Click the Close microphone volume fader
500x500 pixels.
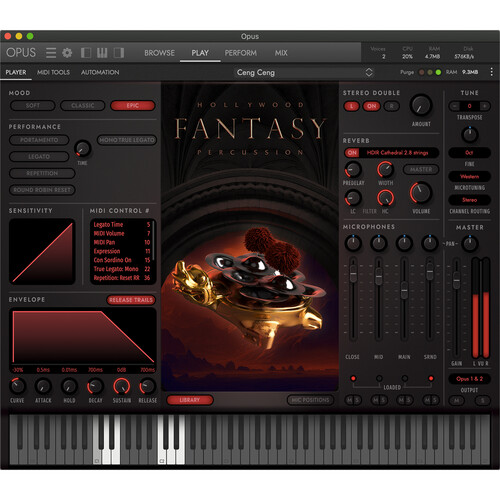(353, 273)
